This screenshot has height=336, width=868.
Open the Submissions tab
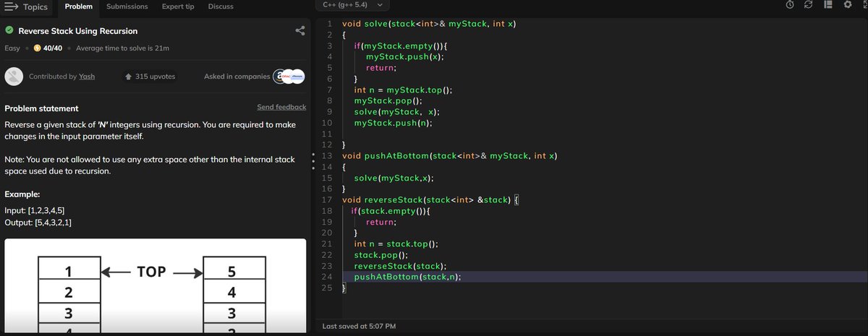[x=127, y=7]
